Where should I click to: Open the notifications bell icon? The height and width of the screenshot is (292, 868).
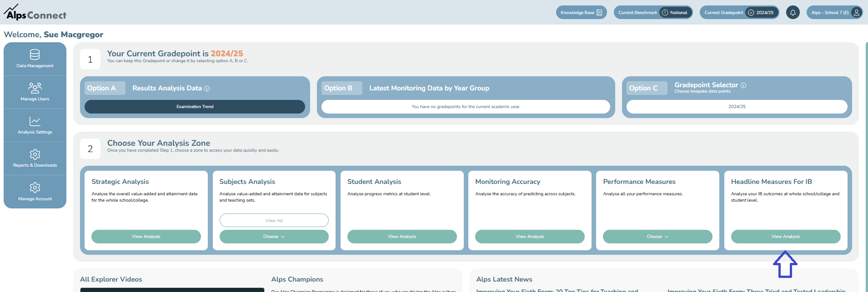click(x=793, y=13)
